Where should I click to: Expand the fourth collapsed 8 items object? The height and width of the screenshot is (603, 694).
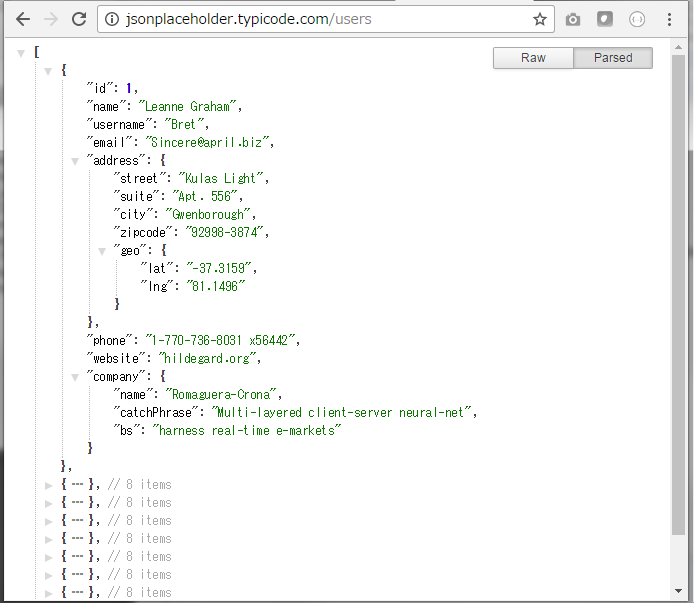[48, 539]
